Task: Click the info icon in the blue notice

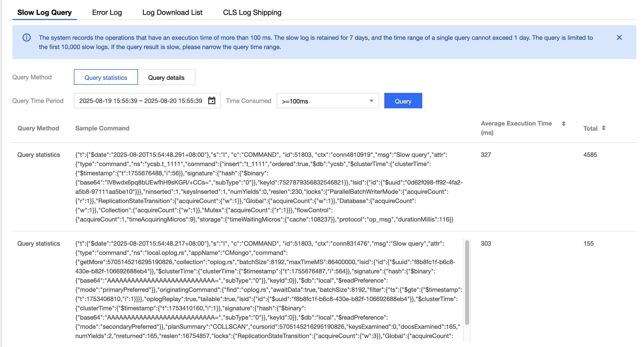Action: tap(27, 38)
